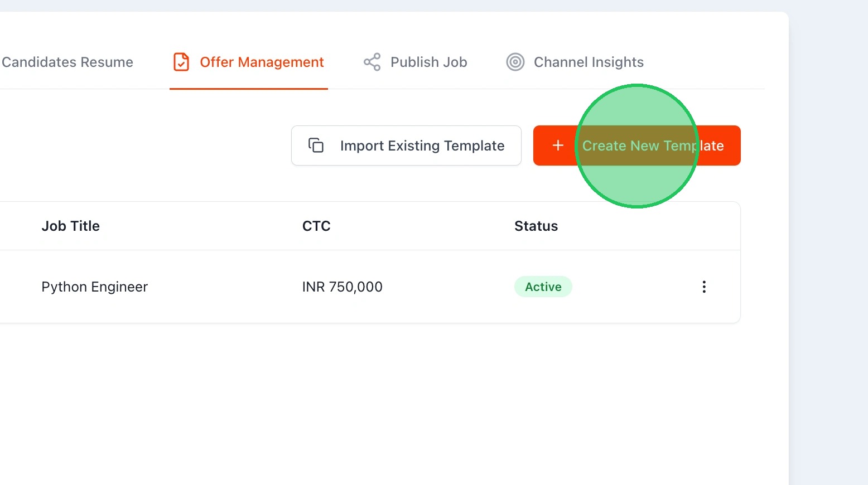Click the Job Title column header
This screenshot has height=485, width=868.
pos(70,226)
